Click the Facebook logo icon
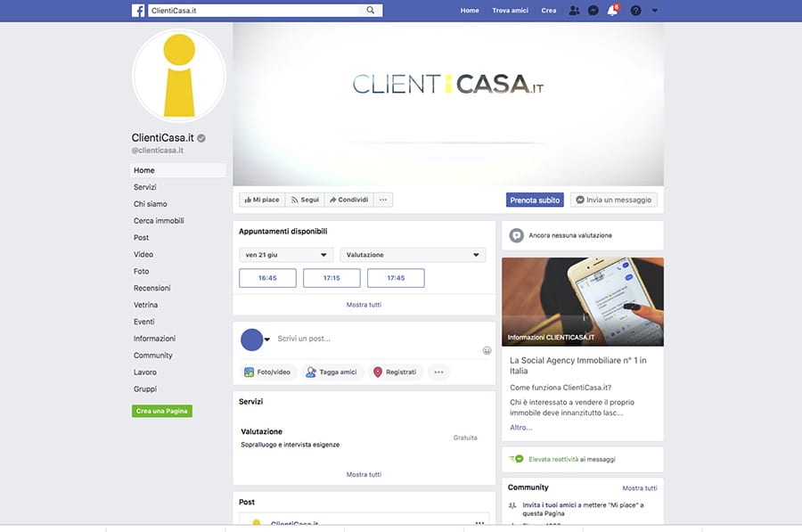The height and width of the screenshot is (532, 802). (x=137, y=10)
